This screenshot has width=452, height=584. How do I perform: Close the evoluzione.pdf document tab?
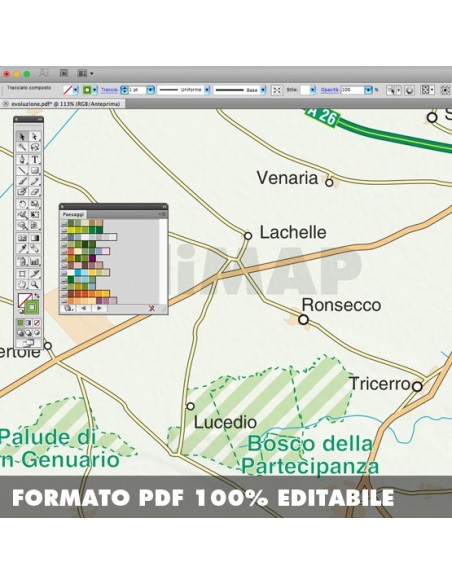(x=5, y=104)
